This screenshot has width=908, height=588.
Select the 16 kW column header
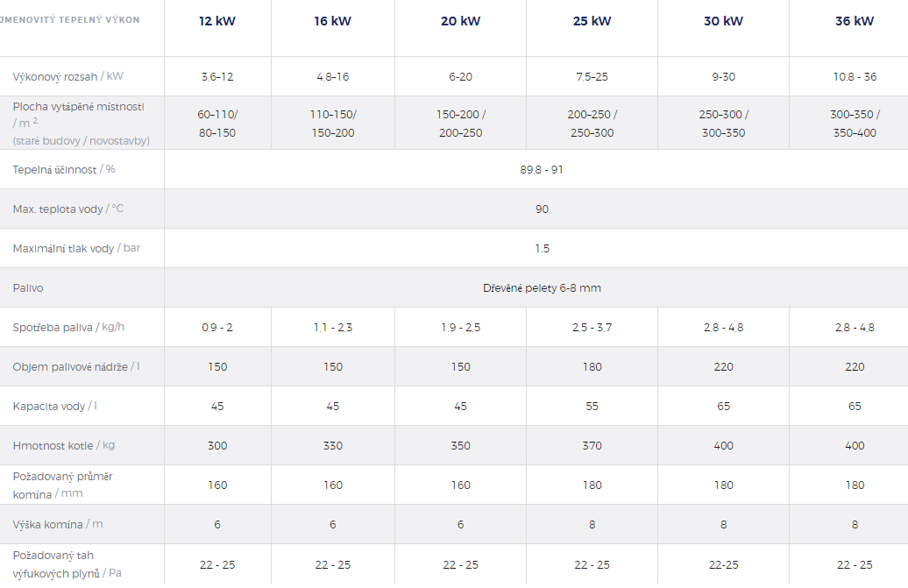click(333, 21)
